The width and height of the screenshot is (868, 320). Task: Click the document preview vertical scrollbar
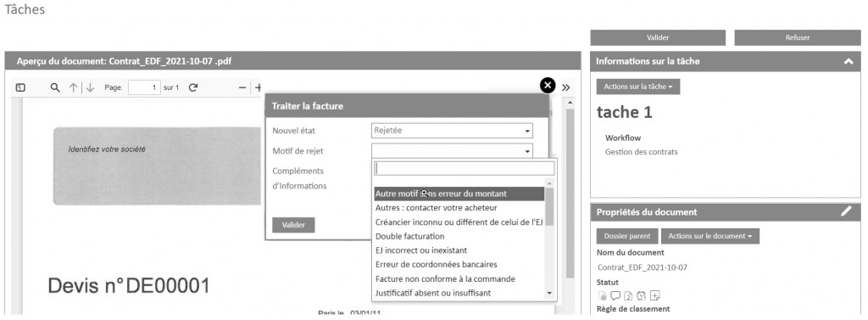[x=570, y=193]
